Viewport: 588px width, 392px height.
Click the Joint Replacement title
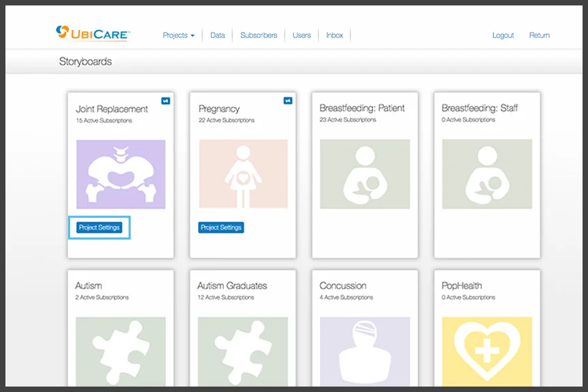(112, 109)
